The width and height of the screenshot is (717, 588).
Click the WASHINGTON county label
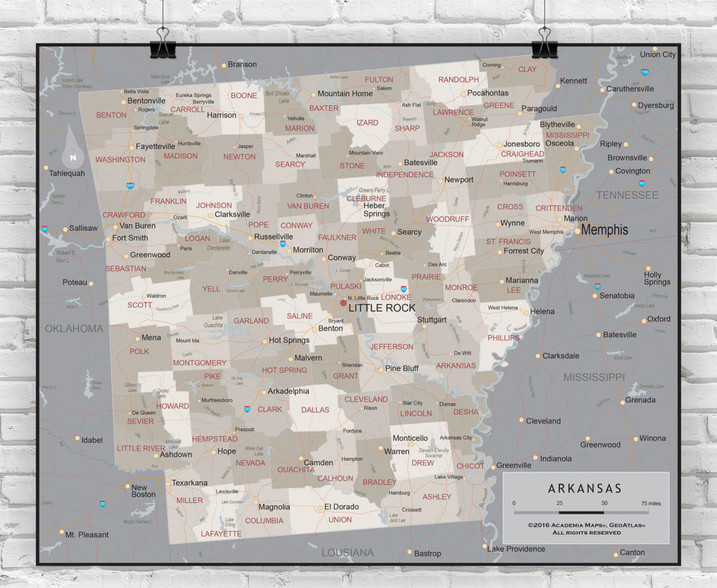120,160
